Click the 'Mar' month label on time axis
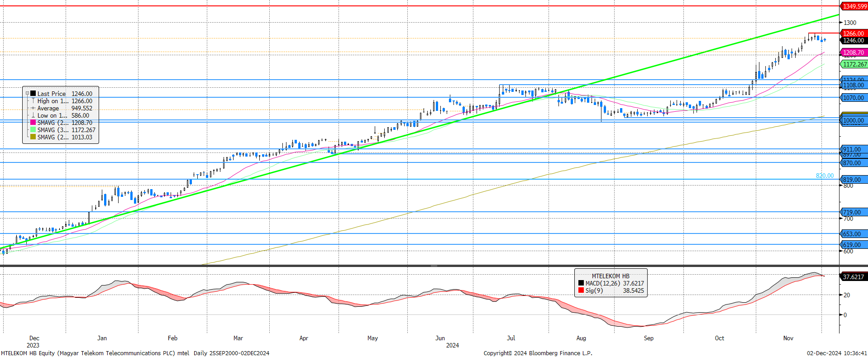Image resolution: width=868 pixels, height=357 pixels. 238,338
